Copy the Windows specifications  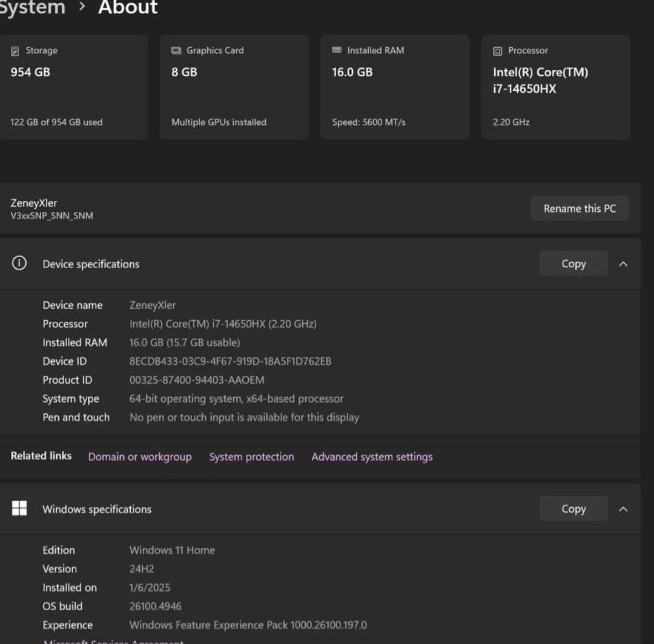click(573, 508)
